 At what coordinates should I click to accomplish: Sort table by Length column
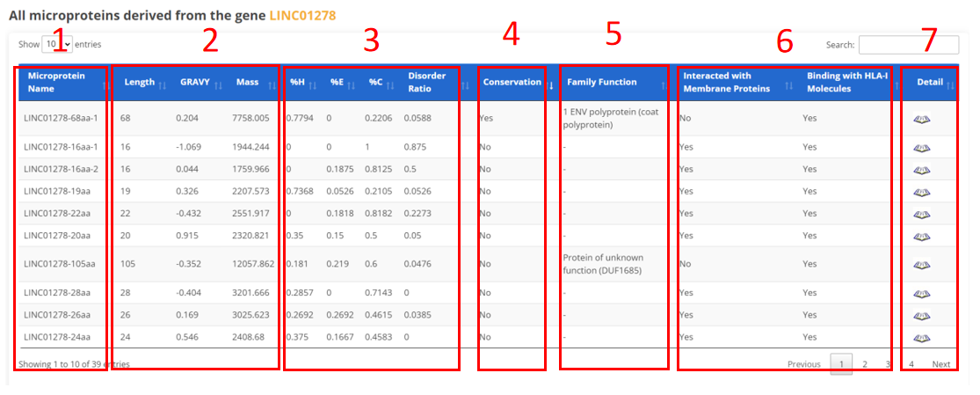point(140,83)
